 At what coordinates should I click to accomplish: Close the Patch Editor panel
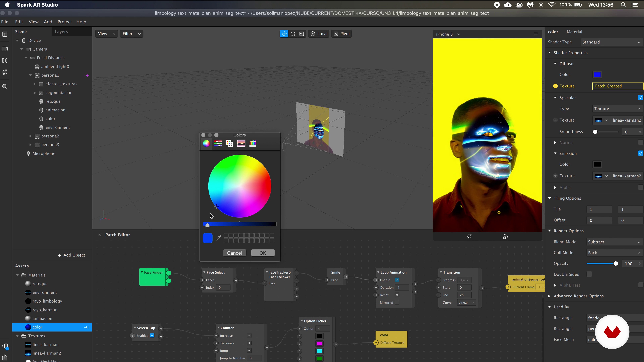[x=99, y=235]
